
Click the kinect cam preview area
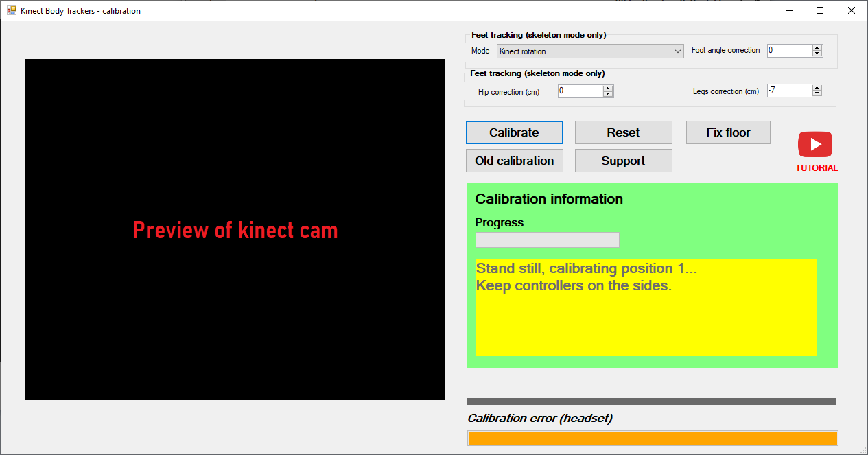tap(235, 229)
